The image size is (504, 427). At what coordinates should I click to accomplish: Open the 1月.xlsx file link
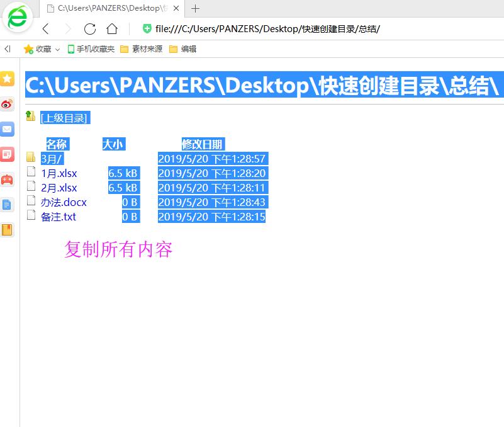coord(61,173)
